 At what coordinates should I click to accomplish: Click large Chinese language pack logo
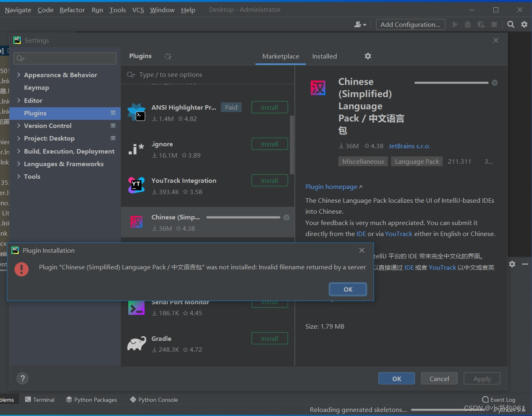coord(318,87)
